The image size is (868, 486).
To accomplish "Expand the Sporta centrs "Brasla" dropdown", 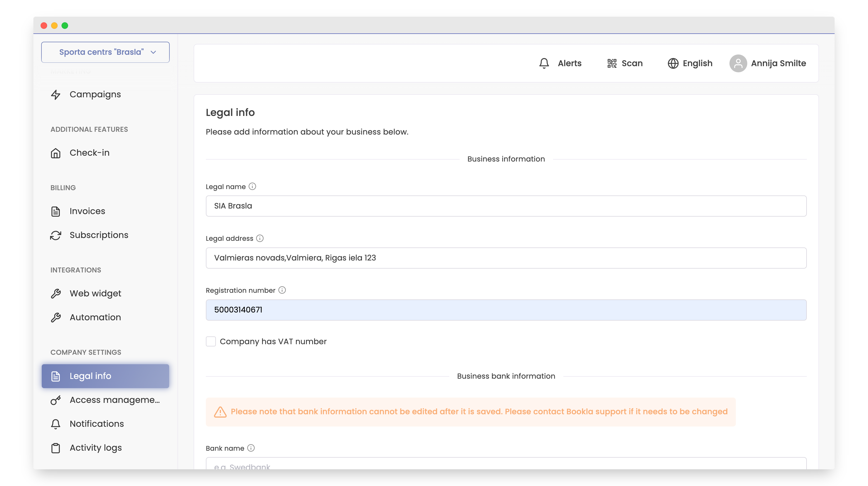I will pyautogui.click(x=105, y=52).
